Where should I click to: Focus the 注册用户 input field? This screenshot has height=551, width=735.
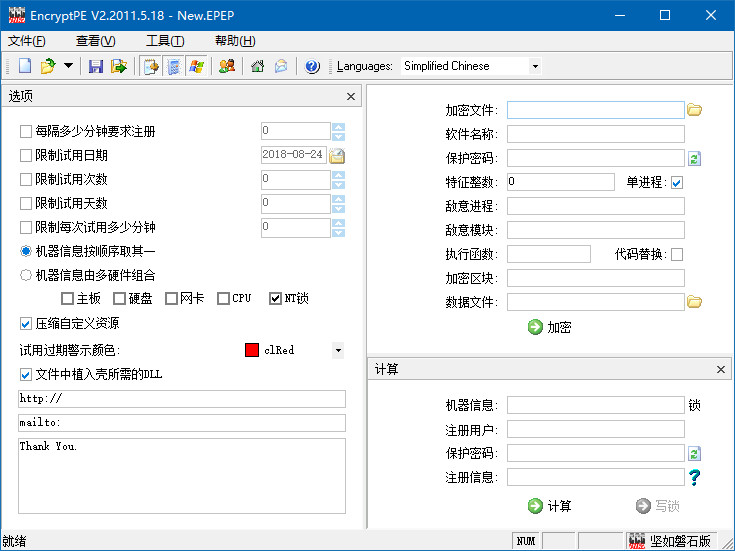coord(595,429)
